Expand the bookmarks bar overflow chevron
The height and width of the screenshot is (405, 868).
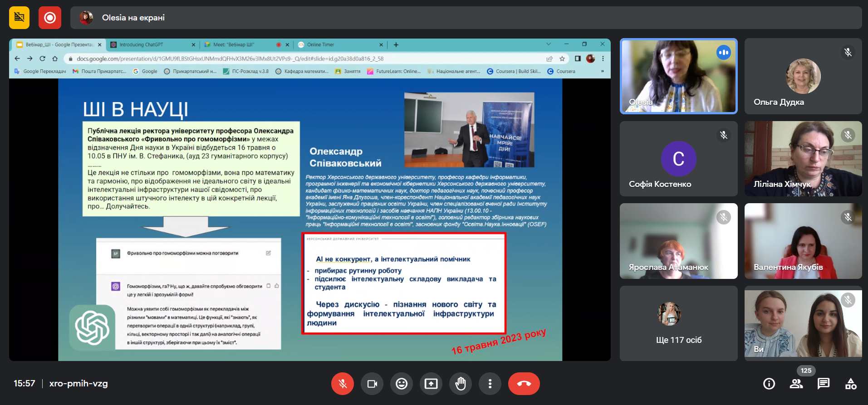603,71
